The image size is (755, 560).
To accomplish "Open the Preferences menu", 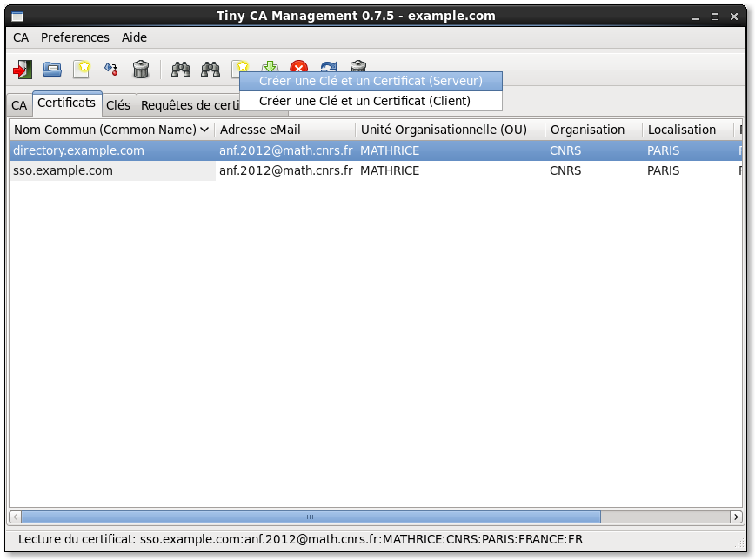I will (75, 37).
